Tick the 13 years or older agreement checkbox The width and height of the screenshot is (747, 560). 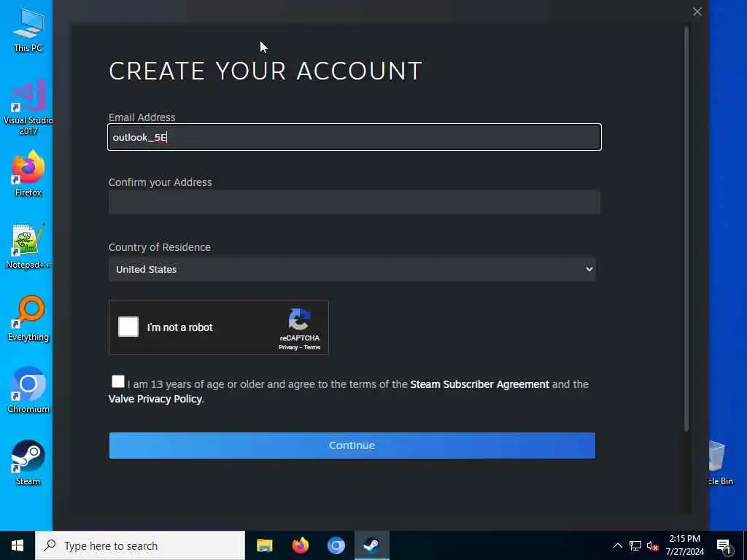(x=117, y=381)
